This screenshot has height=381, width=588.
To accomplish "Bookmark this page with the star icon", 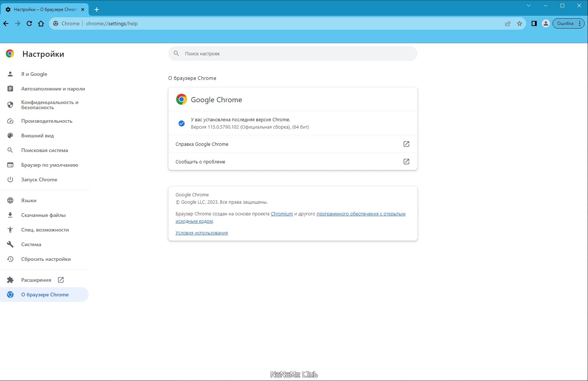I will click(520, 23).
